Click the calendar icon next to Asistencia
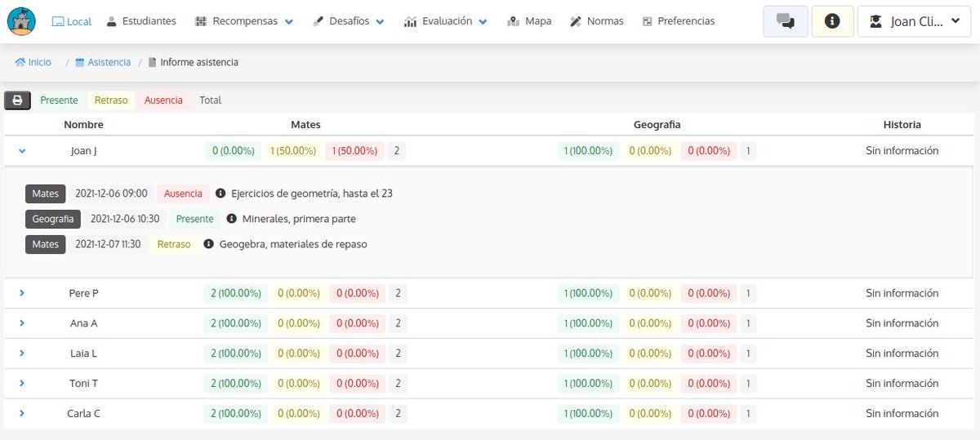Image resolution: width=980 pixels, height=440 pixels. pos(79,62)
